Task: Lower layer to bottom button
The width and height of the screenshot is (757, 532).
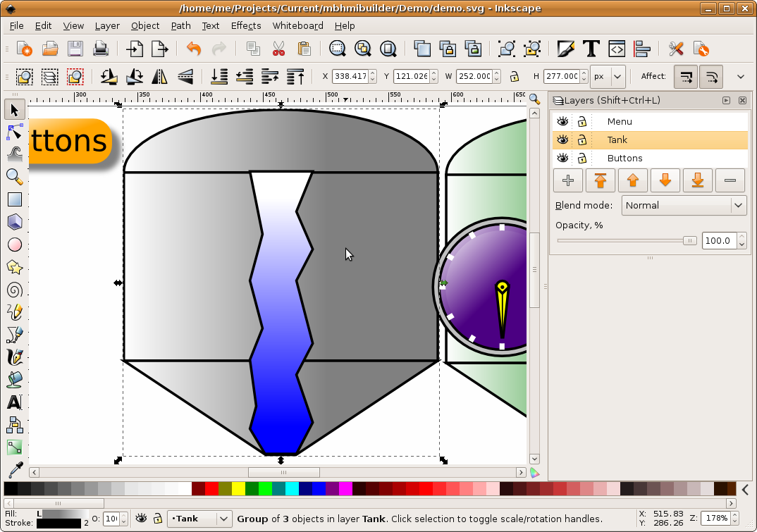Action: pyautogui.click(x=697, y=180)
